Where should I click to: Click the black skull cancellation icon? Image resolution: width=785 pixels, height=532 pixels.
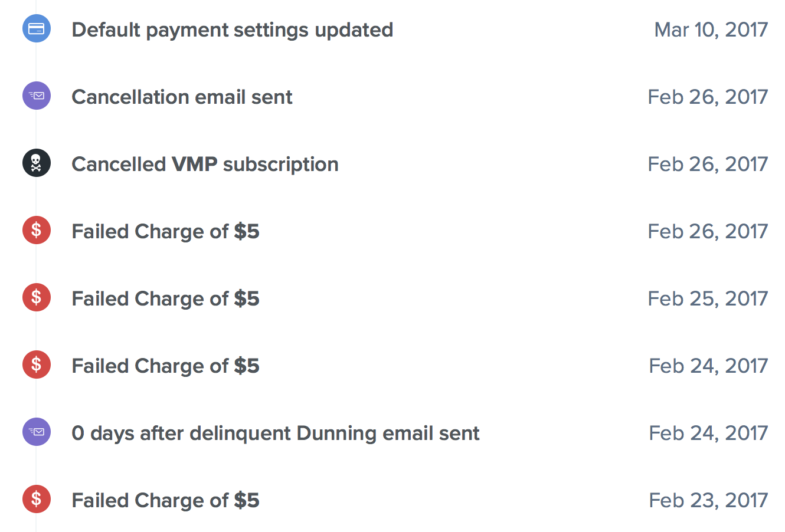click(37, 163)
